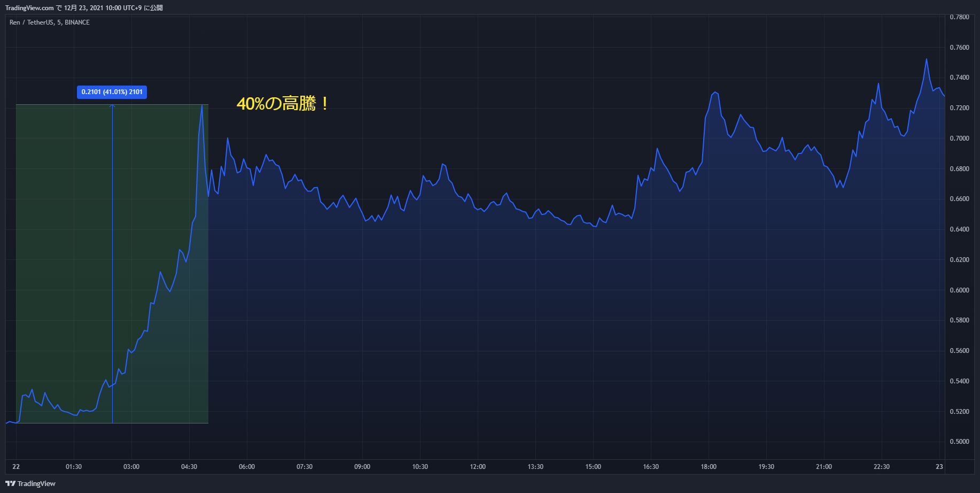This screenshot has width=980, height=493.
Task: Click the 0.7400 price axis label
Action: click(959, 78)
